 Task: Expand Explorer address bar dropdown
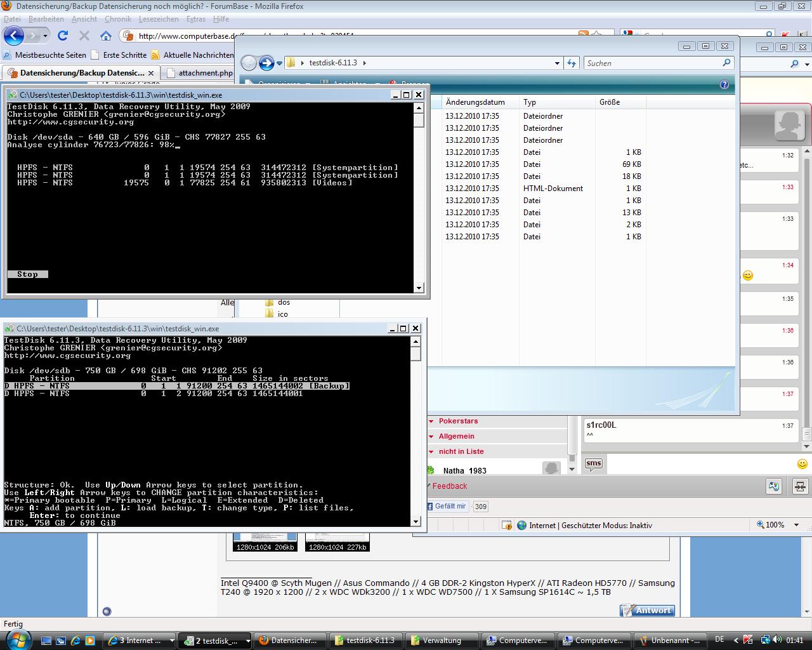[557, 63]
